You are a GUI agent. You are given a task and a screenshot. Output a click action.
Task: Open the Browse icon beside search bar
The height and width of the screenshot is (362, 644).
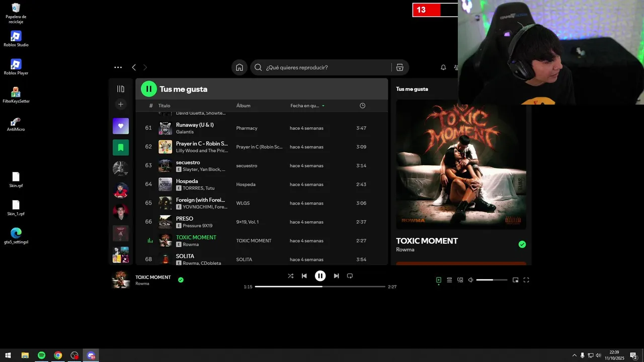pos(399,67)
